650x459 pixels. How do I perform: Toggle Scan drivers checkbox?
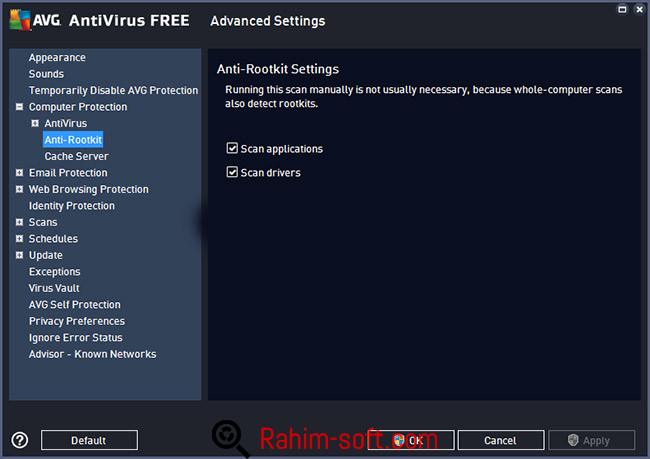click(x=232, y=172)
